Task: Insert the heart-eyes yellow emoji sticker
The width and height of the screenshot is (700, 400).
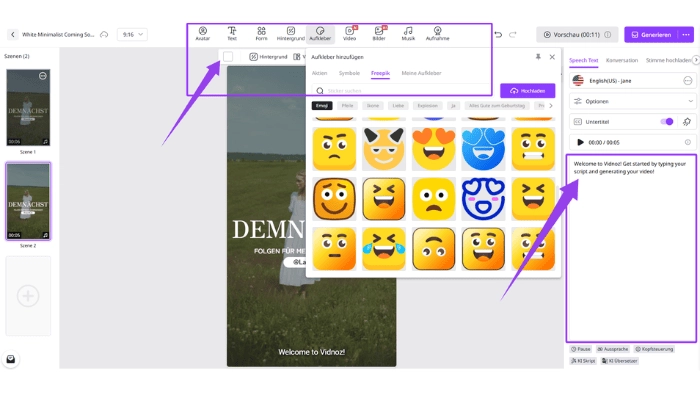Action: point(433,149)
